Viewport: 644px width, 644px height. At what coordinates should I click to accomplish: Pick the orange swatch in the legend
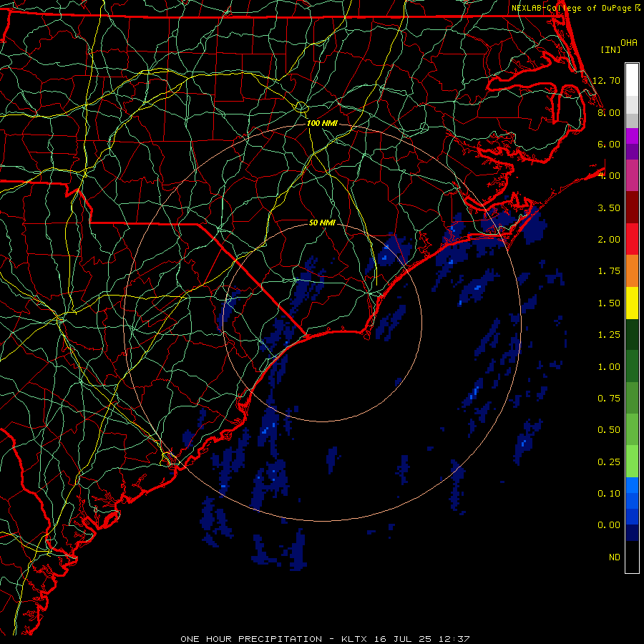632,271
